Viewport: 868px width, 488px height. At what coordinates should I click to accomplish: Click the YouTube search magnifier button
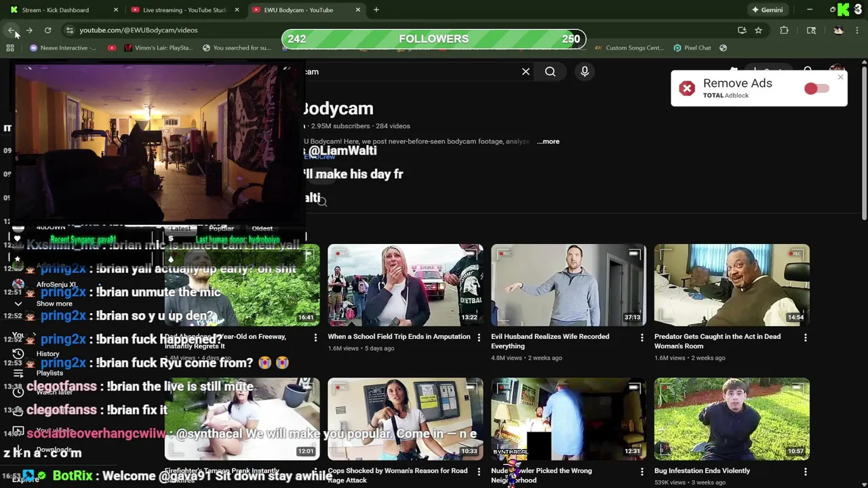click(x=550, y=71)
